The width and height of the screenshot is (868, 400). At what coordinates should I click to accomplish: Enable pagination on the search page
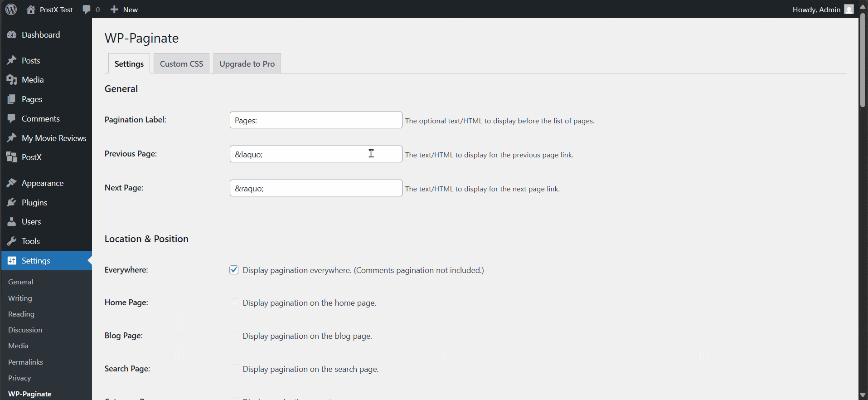[234, 369]
